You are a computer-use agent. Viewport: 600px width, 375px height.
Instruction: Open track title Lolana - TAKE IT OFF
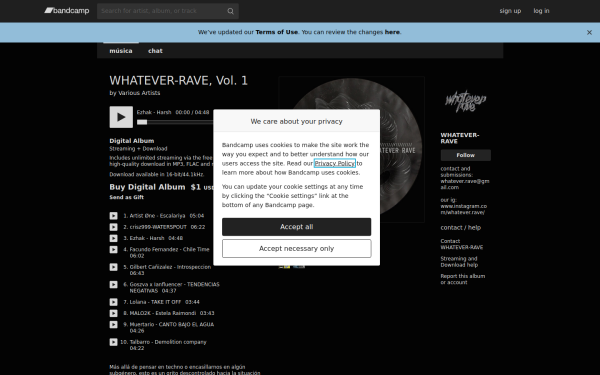click(x=155, y=302)
